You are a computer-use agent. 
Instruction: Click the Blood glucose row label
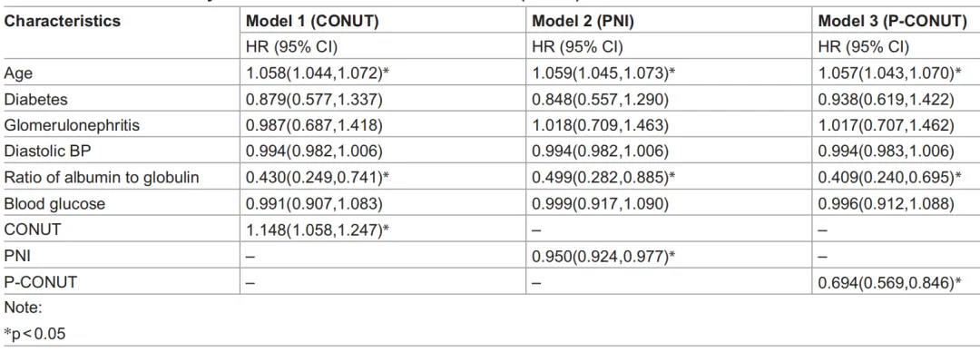click(x=55, y=204)
